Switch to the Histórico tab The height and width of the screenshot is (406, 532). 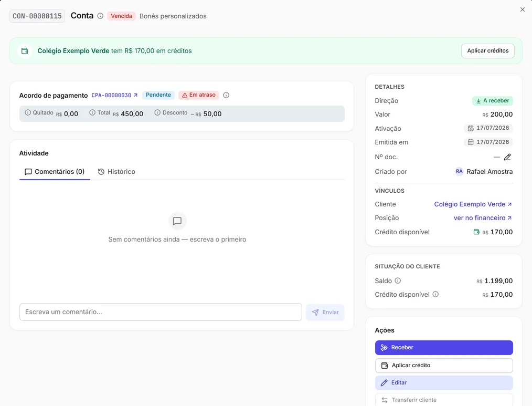pos(116,172)
